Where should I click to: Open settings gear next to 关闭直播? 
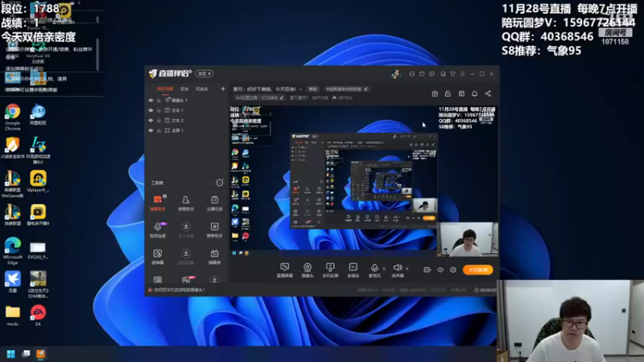coord(453,269)
